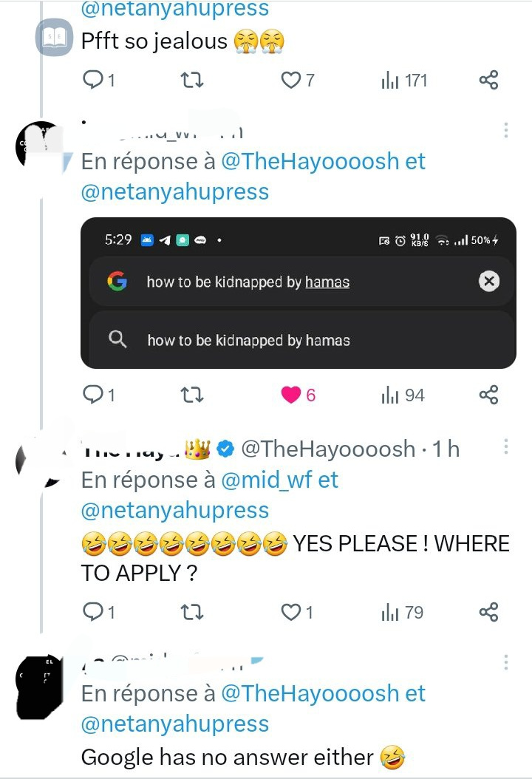This screenshot has height=779, width=532.
Task: Reply to the 'Pfft so jealous' tweet
Action: [98, 80]
